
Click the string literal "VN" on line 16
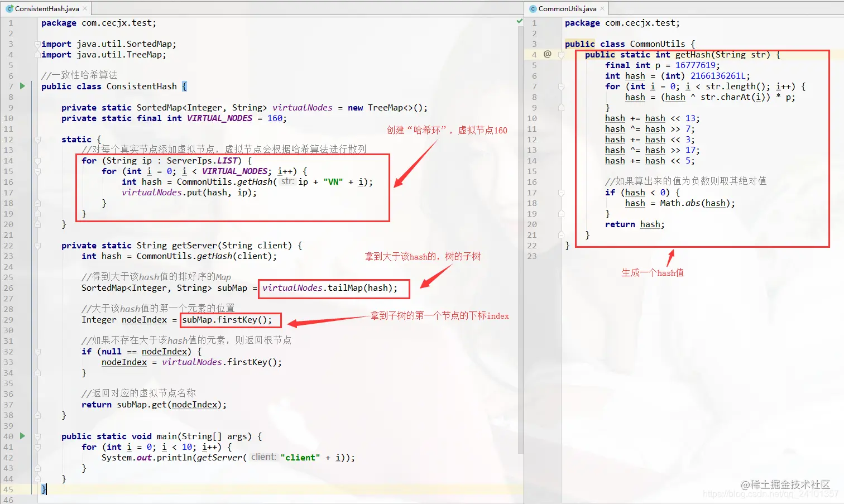point(333,182)
